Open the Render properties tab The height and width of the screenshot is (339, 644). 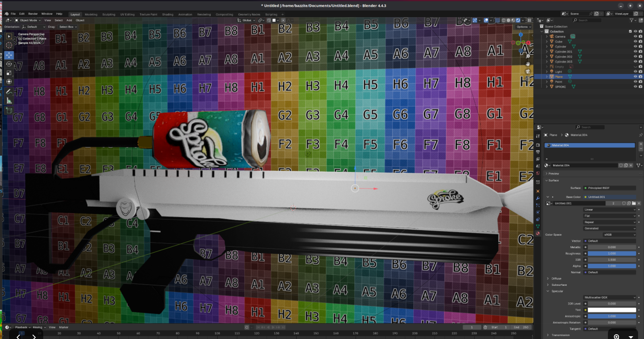(538, 145)
